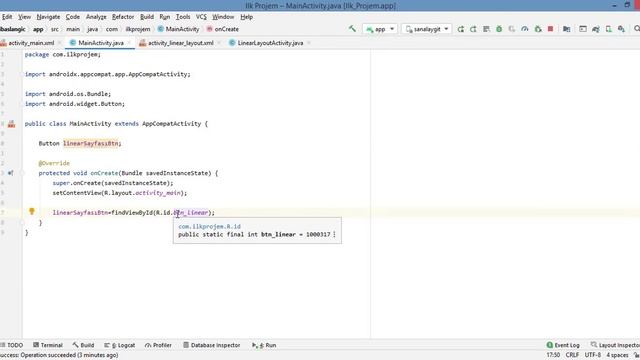Open the app run configuration dropdown

[380, 29]
